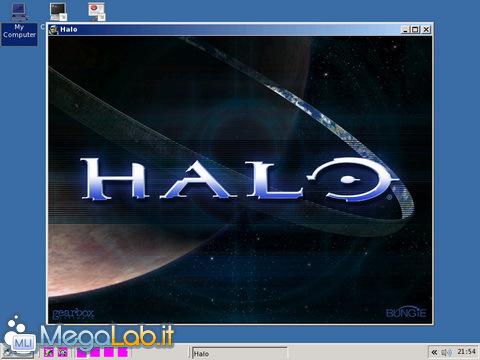480x360 pixels.
Task: Click the Halo window title bar text
Action: click(x=69, y=30)
